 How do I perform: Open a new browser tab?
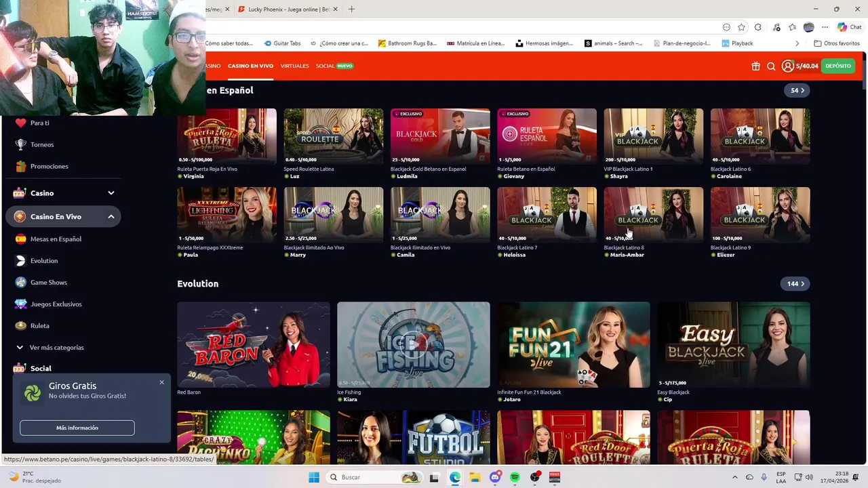pos(351,9)
